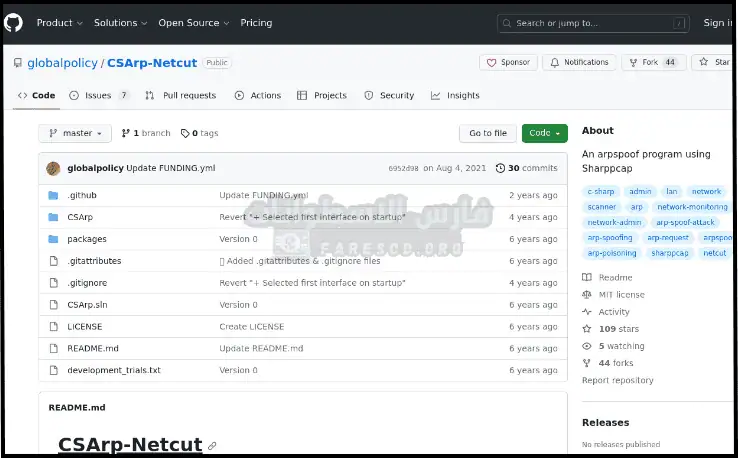Click the GitHub Octocat logo
Viewport: 738px width, 458px height.
[x=14, y=22]
